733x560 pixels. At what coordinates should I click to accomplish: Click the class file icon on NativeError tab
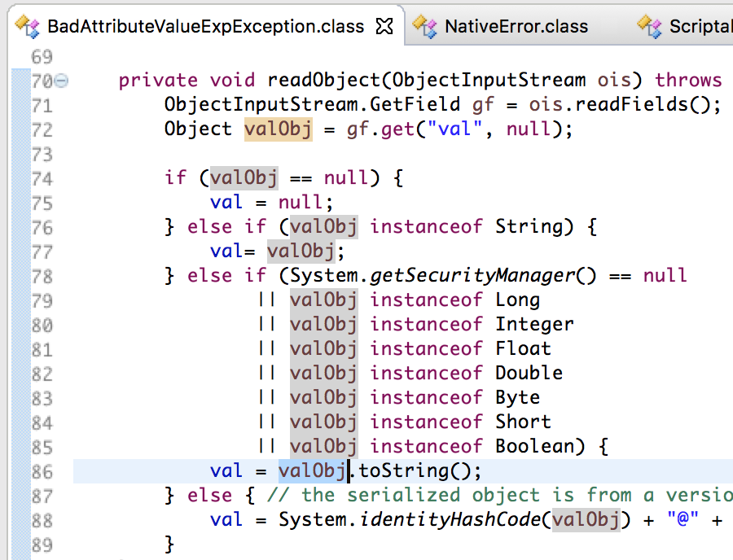tap(425, 26)
